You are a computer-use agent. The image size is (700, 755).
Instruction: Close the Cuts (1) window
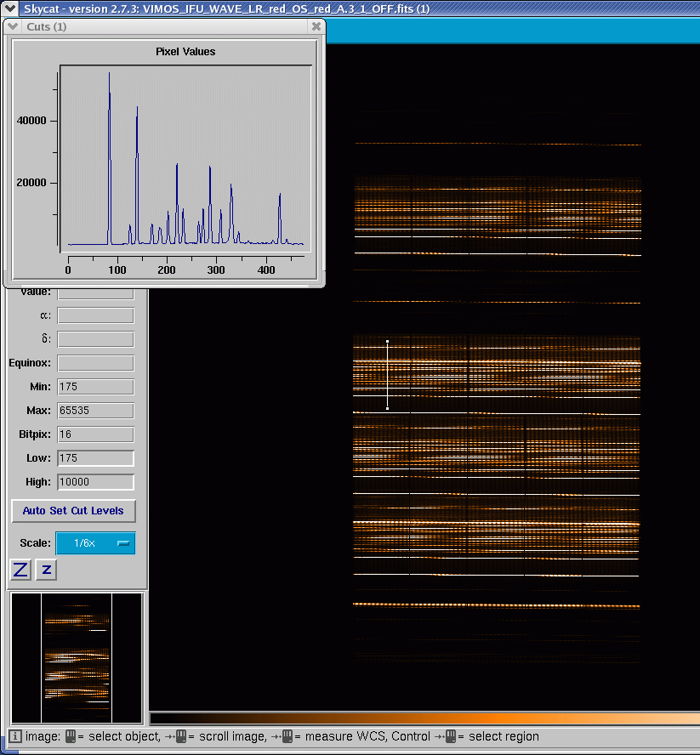(316, 26)
